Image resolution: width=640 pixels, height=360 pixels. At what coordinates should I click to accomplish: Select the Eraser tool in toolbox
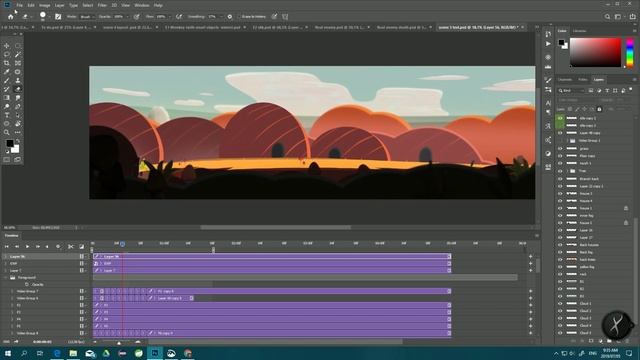pos(18,89)
